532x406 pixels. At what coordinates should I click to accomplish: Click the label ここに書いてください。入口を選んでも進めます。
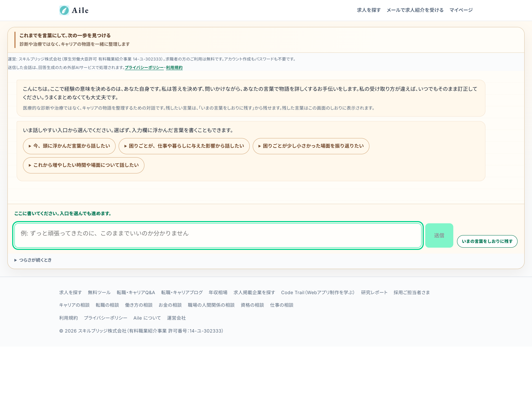[x=63, y=213]
